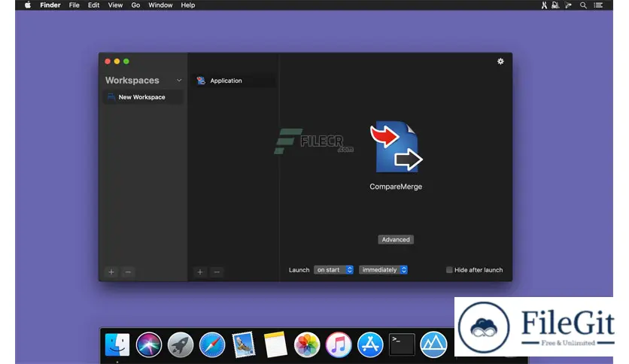The width and height of the screenshot is (629, 364).
Task: Open the Help menu
Action: coord(188,5)
